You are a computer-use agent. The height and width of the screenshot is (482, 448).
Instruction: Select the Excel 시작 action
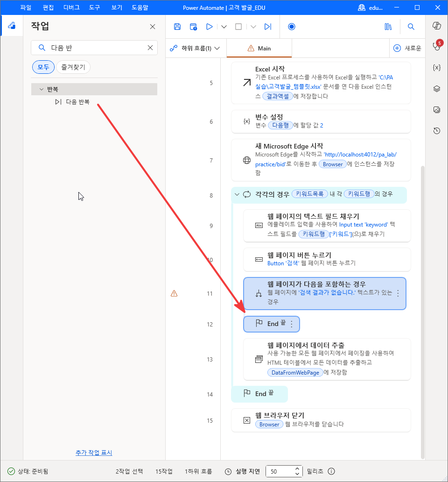click(x=321, y=83)
